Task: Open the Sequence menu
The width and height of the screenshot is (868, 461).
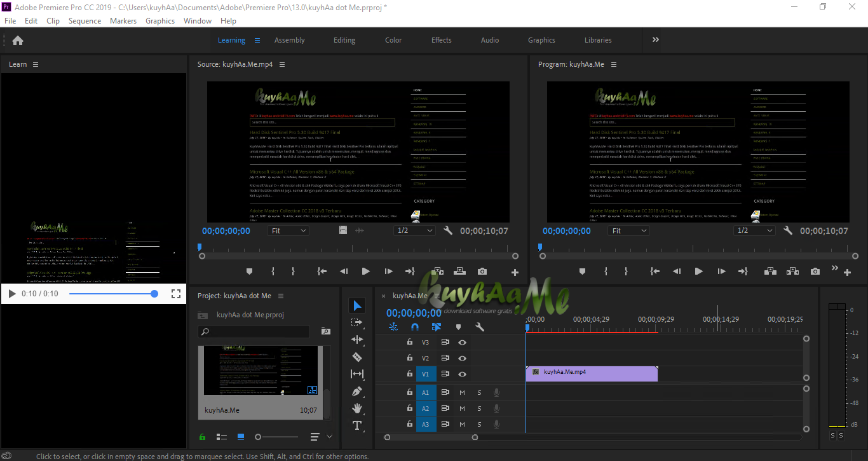Action: point(85,21)
